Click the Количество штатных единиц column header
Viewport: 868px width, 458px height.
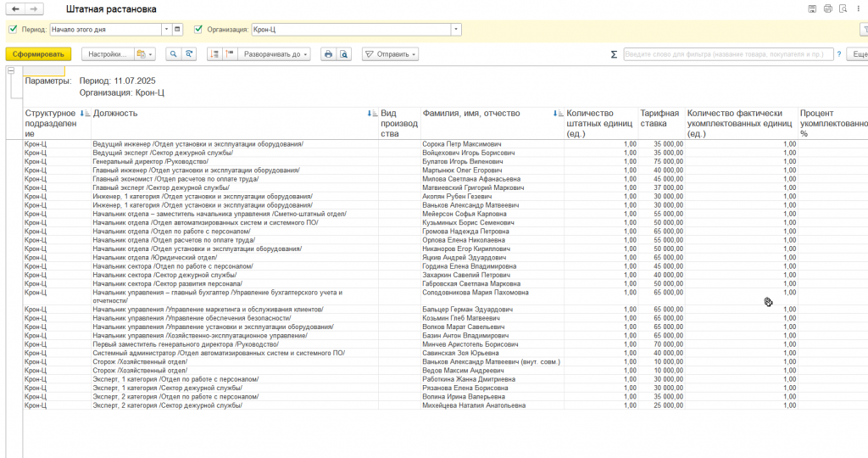click(601, 123)
